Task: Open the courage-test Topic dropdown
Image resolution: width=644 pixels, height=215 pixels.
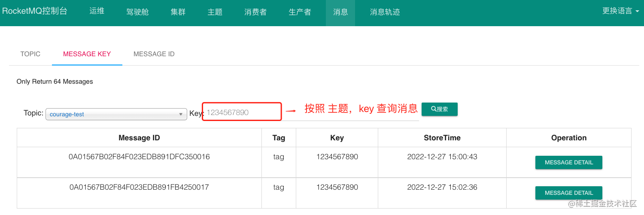Action: (116, 114)
